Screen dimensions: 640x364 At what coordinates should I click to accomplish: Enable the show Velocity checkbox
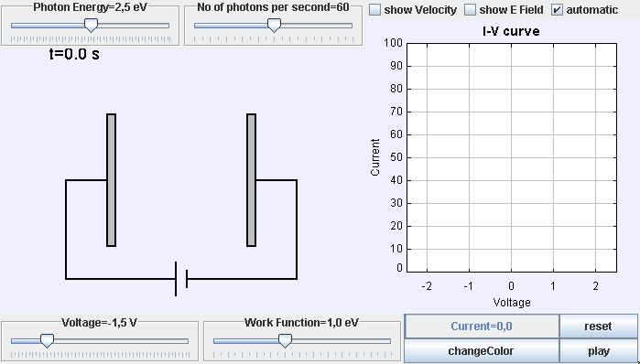tap(374, 10)
